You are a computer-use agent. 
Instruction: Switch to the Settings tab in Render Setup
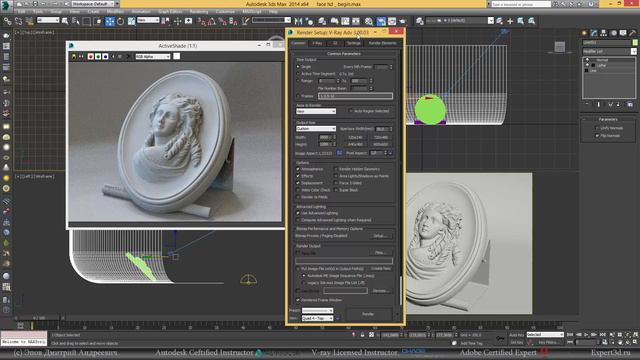pyautogui.click(x=353, y=43)
